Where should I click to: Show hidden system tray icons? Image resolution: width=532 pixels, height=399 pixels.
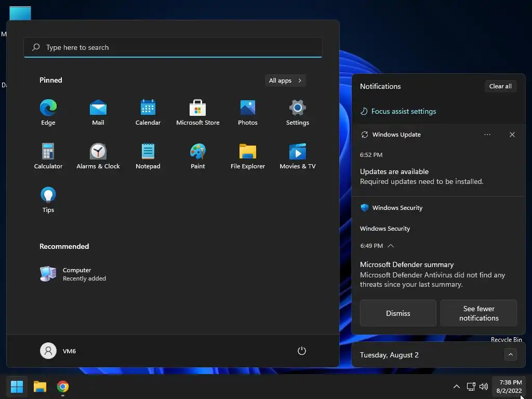tap(457, 387)
